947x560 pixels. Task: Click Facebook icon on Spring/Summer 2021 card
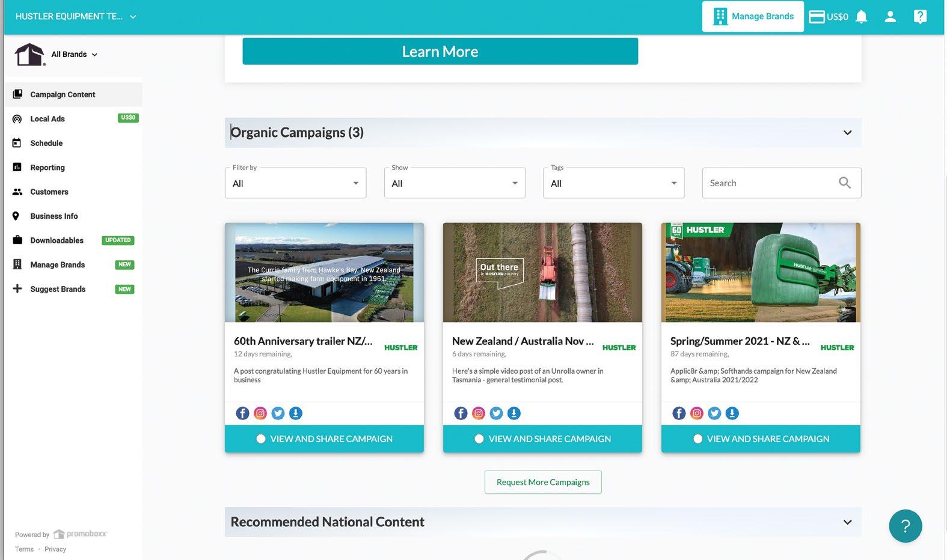click(679, 413)
